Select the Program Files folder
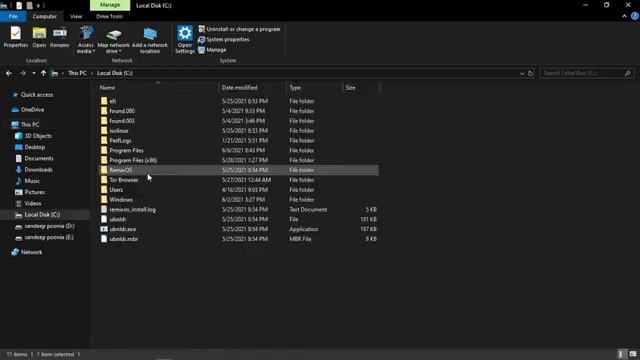Screen dimensions: 640x360 [127, 150]
